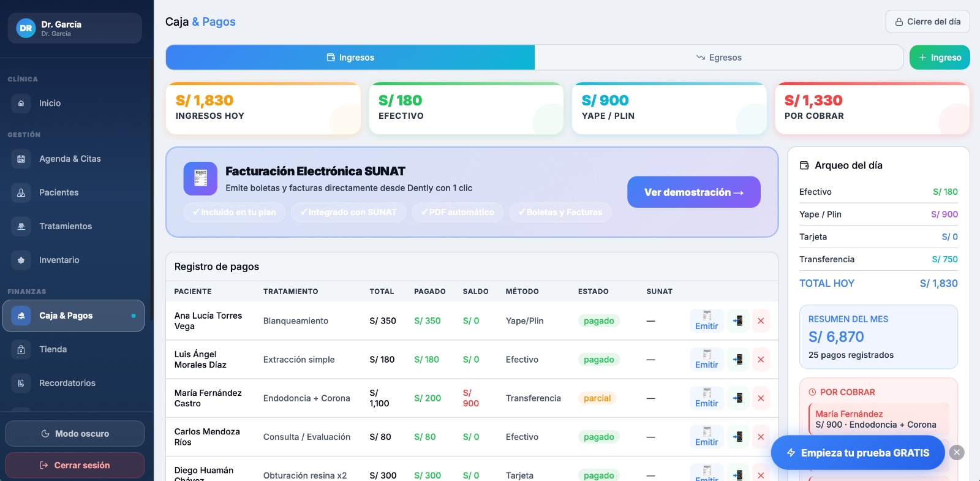980x481 pixels.
Task: Open the Tratamientos sidebar icon
Action: [x=21, y=226]
